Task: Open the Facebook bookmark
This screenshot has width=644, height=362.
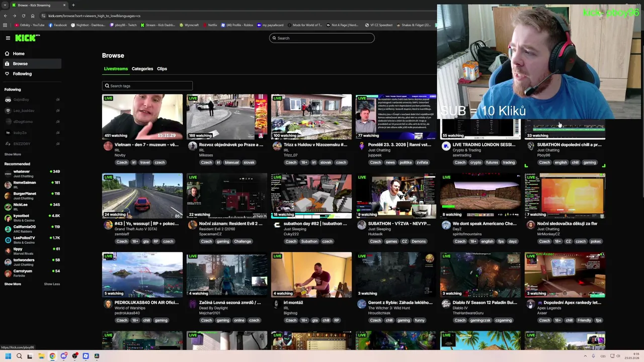Action: tap(57, 25)
